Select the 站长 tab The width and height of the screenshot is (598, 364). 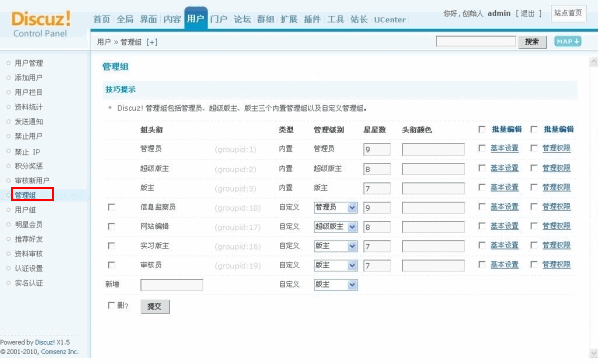click(x=359, y=19)
